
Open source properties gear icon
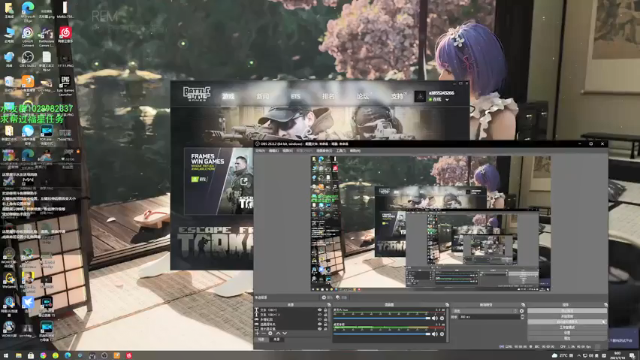click(x=270, y=333)
